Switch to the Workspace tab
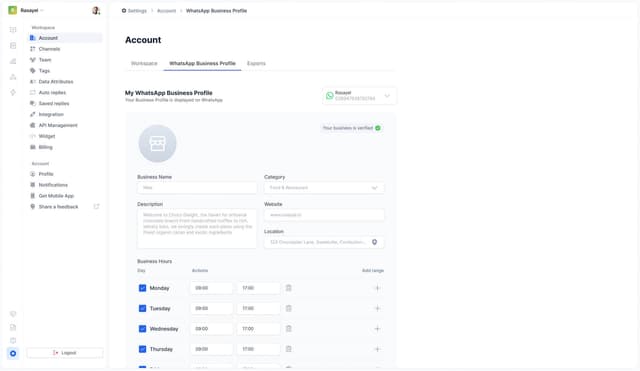 tap(144, 63)
